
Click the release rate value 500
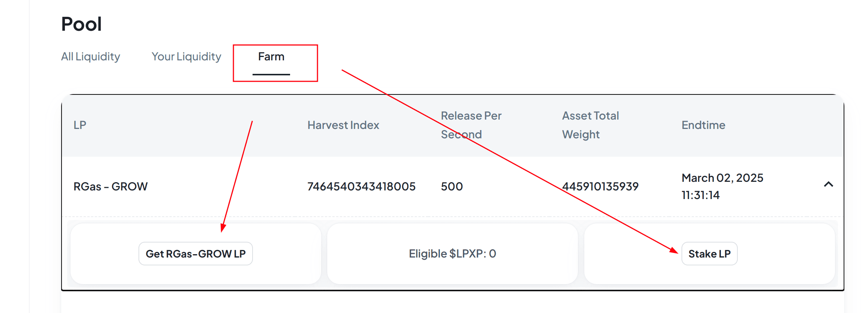click(452, 186)
